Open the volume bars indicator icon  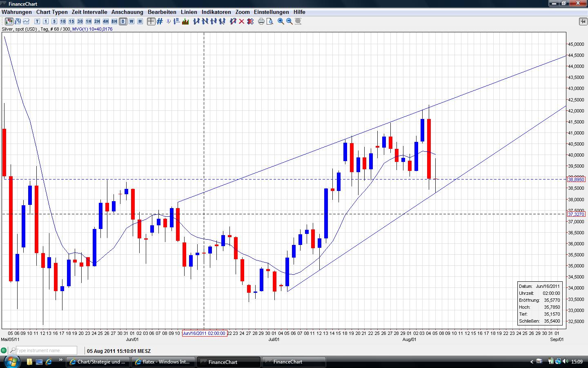[185, 21]
